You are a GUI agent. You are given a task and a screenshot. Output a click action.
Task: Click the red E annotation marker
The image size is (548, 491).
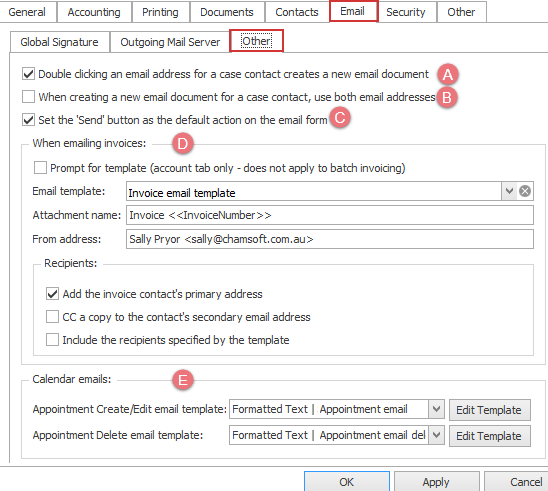(183, 380)
